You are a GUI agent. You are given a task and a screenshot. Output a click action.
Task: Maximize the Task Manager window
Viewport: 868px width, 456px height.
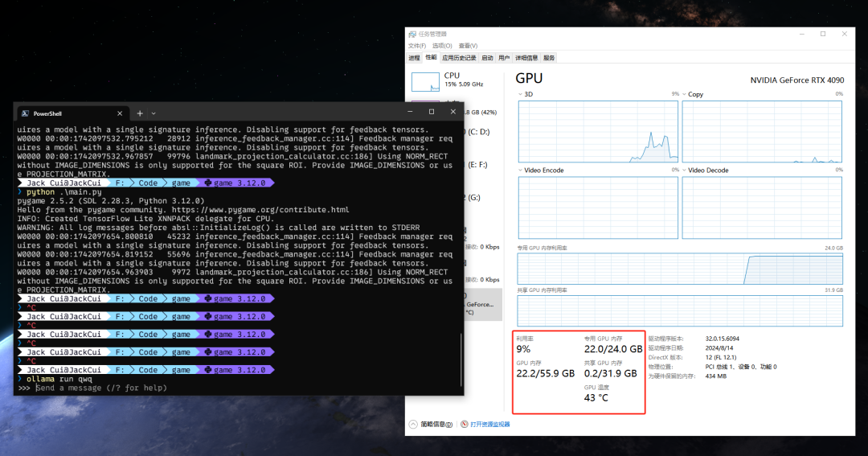[x=823, y=34]
